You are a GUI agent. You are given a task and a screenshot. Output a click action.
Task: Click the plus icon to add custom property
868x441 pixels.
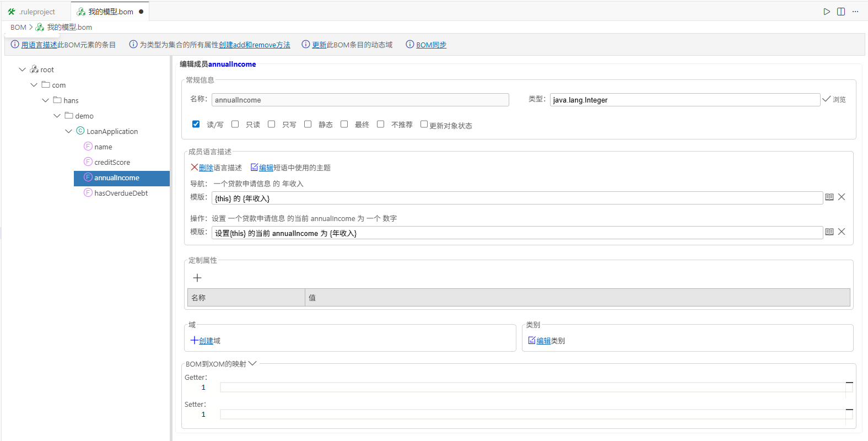tap(197, 278)
